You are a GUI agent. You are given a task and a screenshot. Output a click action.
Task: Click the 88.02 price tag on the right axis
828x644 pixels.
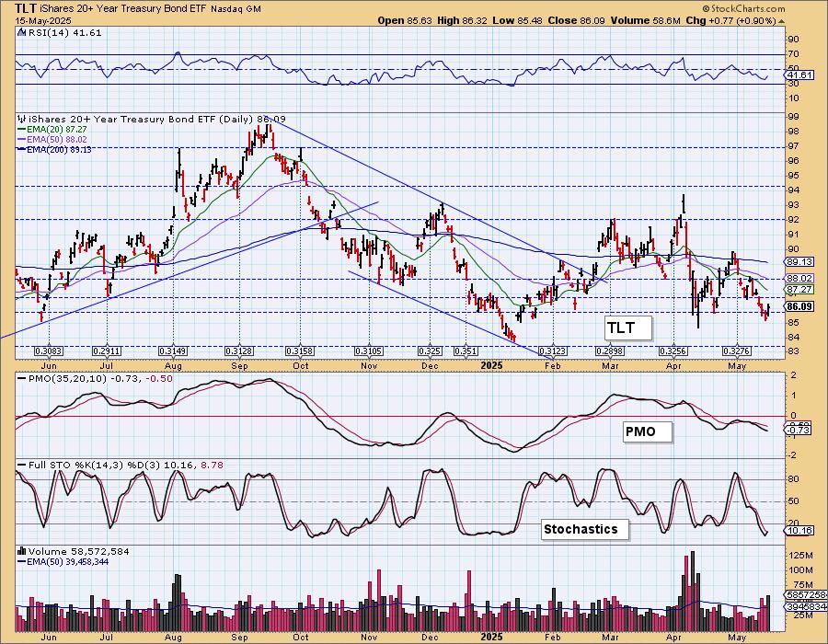(799, 278)
